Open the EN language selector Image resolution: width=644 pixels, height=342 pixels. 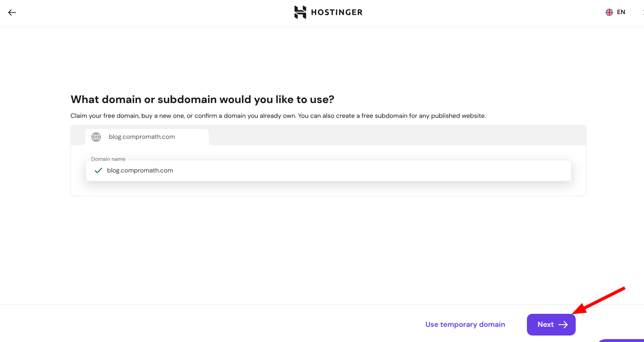615,12
